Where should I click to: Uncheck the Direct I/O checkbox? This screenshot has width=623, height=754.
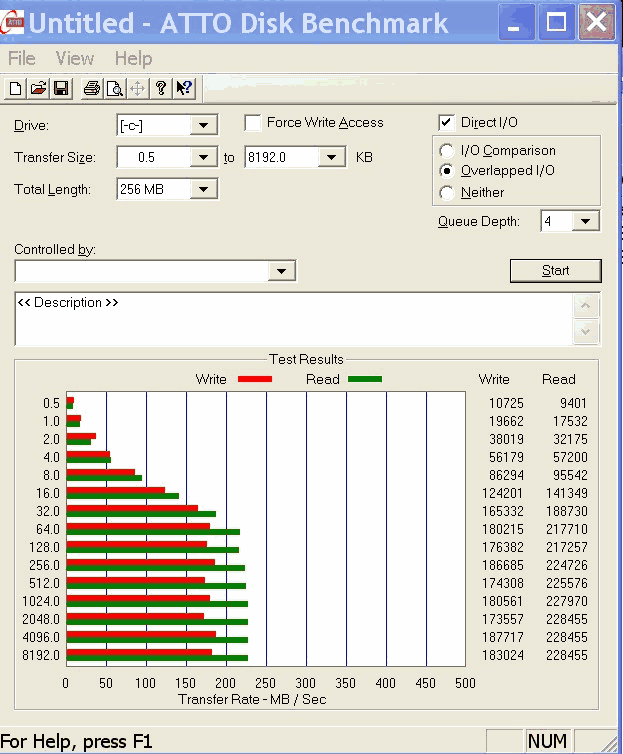[x=446, y=123]
